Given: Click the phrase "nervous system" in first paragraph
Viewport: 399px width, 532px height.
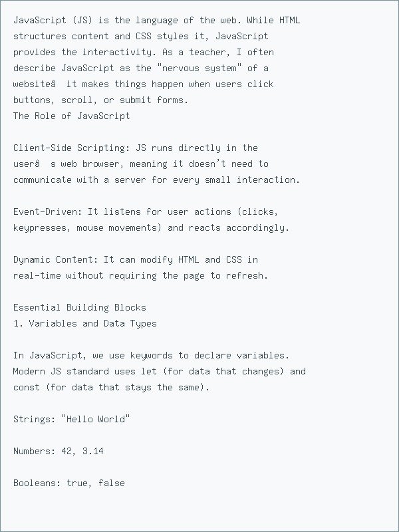Looking at the screenshot, I should click(199, 68).
